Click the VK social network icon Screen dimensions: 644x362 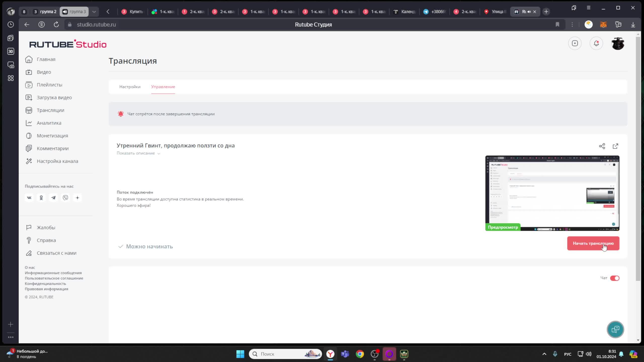click(29, 198)
